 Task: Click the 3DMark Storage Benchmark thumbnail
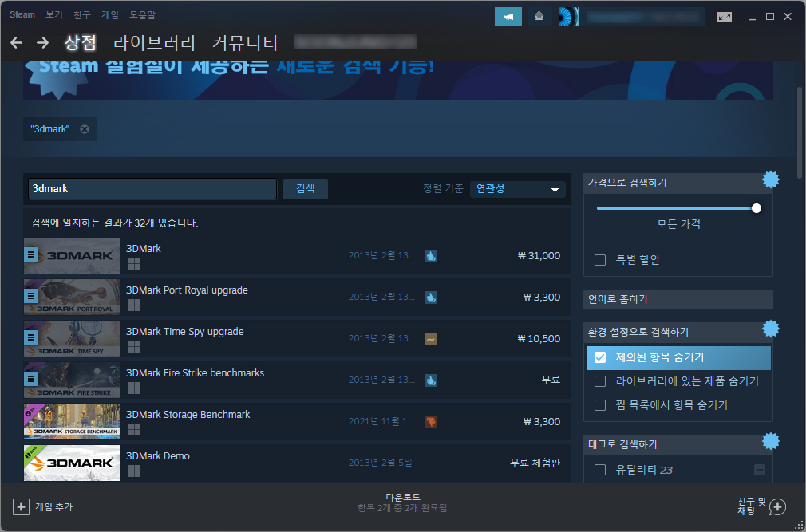pyautogui.click(x=72, y=422)
